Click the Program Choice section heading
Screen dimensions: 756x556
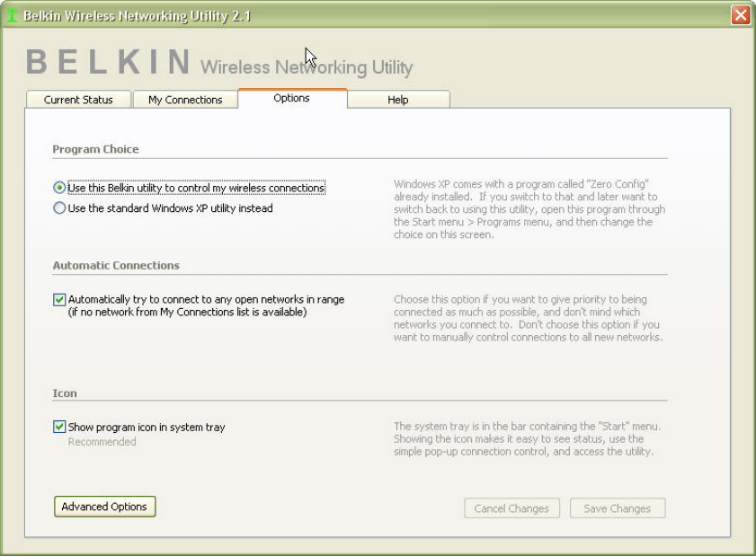[95, 149]
